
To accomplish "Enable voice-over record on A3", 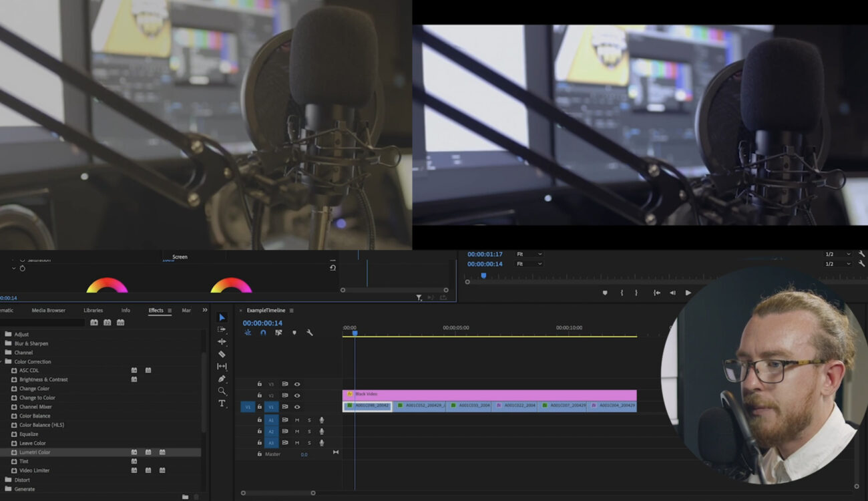I will tap(322, 443).
